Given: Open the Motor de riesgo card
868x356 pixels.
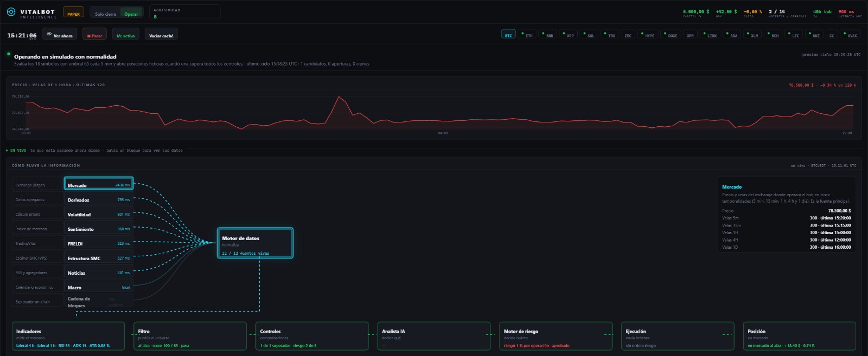Looking at the screenshot, I should (x=556, y=336).
